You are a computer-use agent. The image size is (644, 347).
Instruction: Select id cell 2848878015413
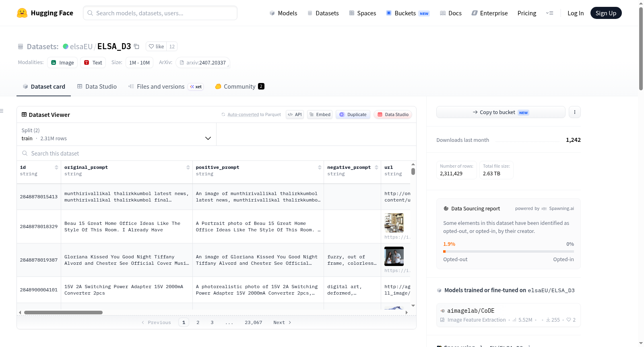(39, 197)
